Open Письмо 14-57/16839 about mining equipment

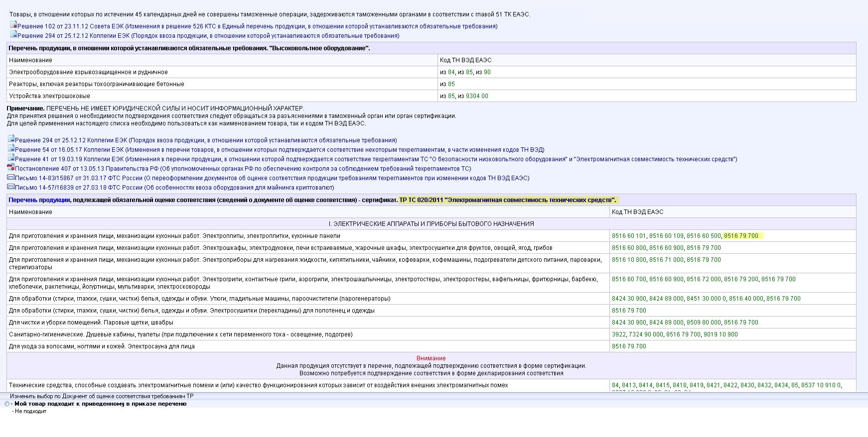tap(174, 188)
